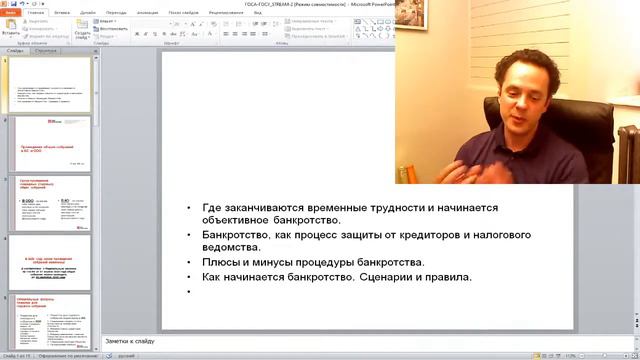Toggle center text alignment

pos(235,34)
